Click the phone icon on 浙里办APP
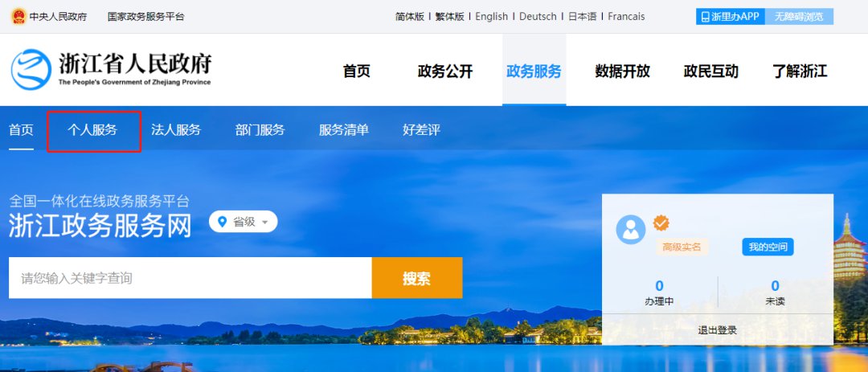Screen dimensions: 868x372 (706, 17)
